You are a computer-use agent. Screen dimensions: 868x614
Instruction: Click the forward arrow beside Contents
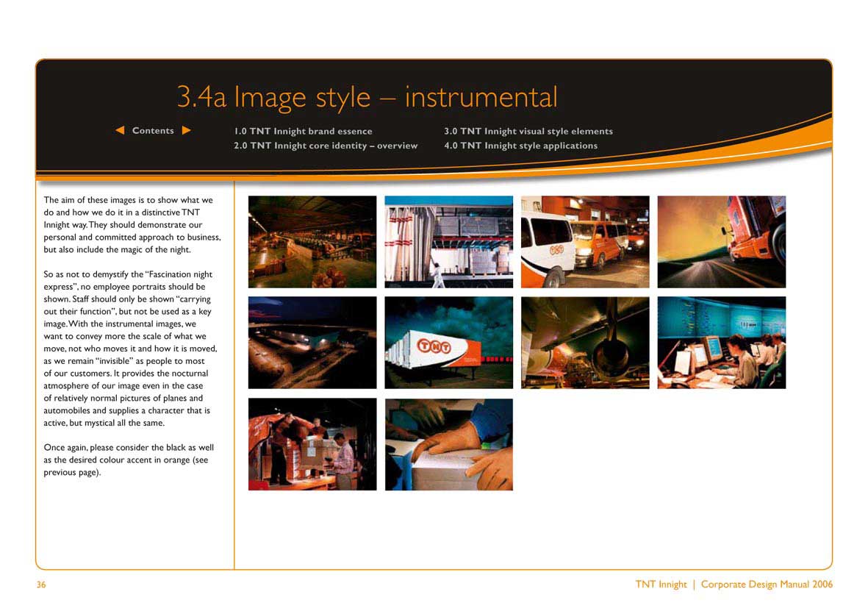pyautogui.click(x=187, y=130)
